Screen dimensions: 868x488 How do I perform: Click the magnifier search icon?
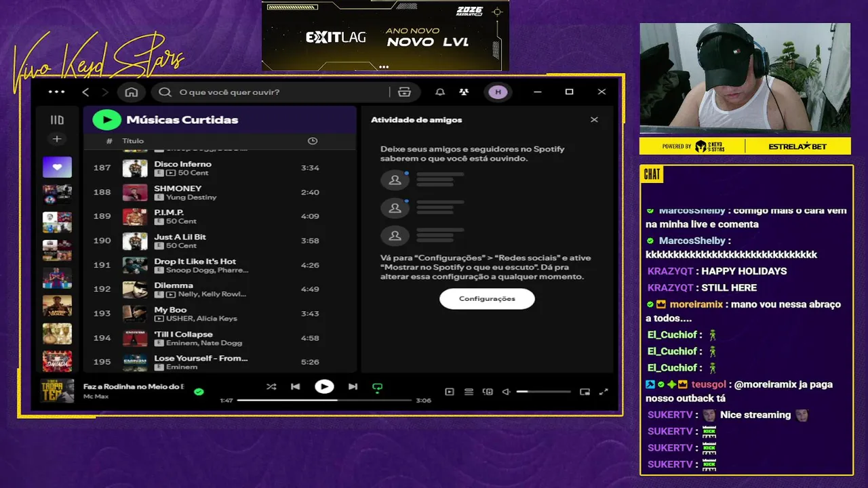pos(165,92)
